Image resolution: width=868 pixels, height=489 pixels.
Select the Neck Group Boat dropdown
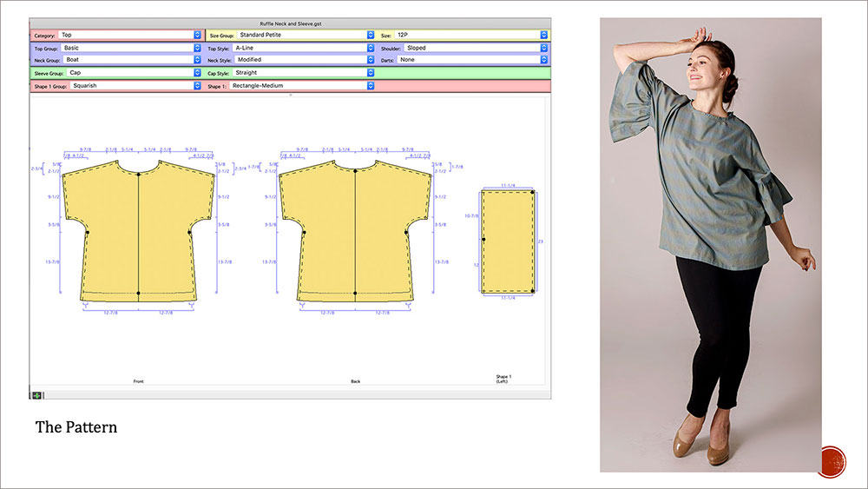point(130,60)
